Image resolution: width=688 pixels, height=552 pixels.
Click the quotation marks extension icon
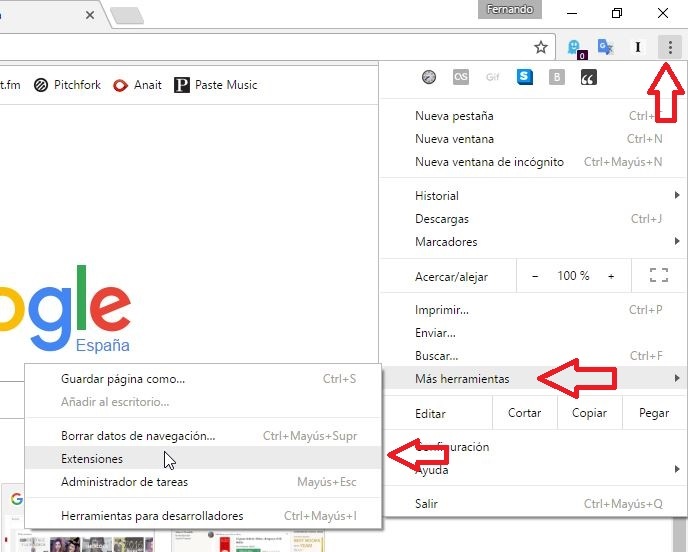tap(588, 77)
